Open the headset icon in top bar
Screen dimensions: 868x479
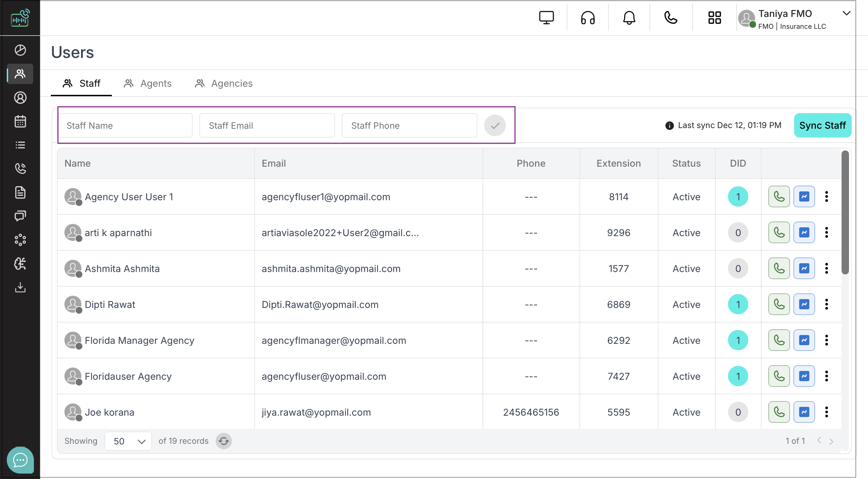(588, 18)
